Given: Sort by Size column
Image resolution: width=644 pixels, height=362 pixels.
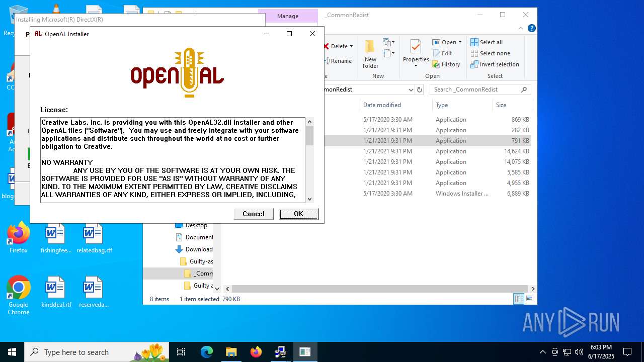Looking at the screenshot, I should tap(501, 105).
